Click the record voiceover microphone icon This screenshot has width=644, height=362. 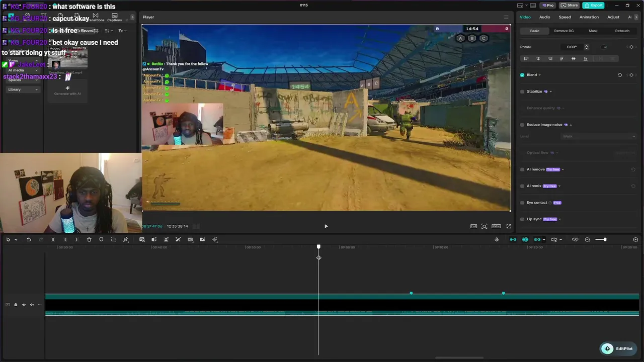(497, 240)
